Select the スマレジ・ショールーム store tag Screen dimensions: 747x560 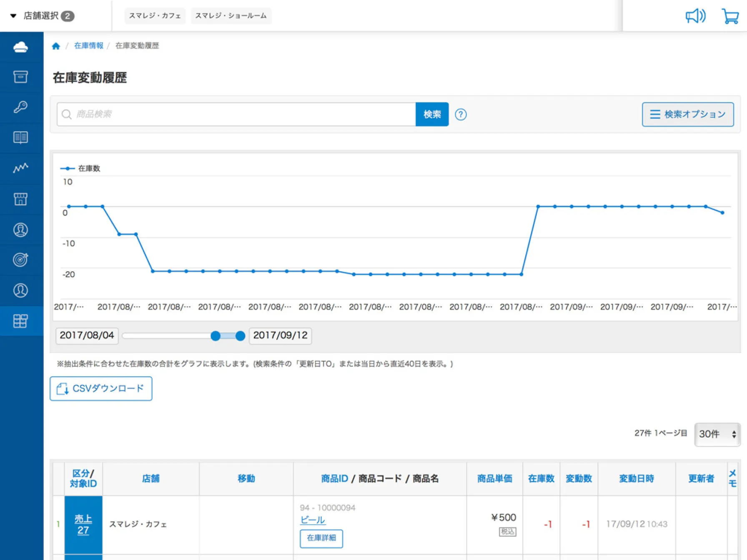point(231,16)
